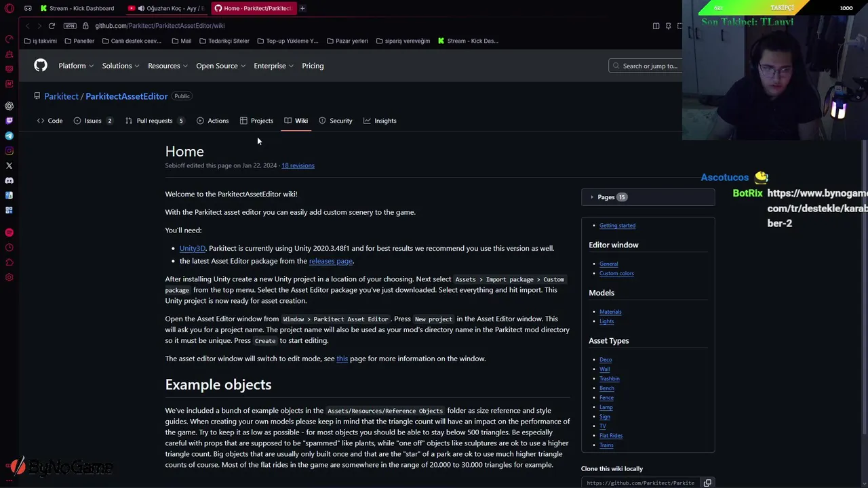The image size is (868, 488).
Task: Open the ChatGPT sidebar icon
Action: click(x=9, y=106)
